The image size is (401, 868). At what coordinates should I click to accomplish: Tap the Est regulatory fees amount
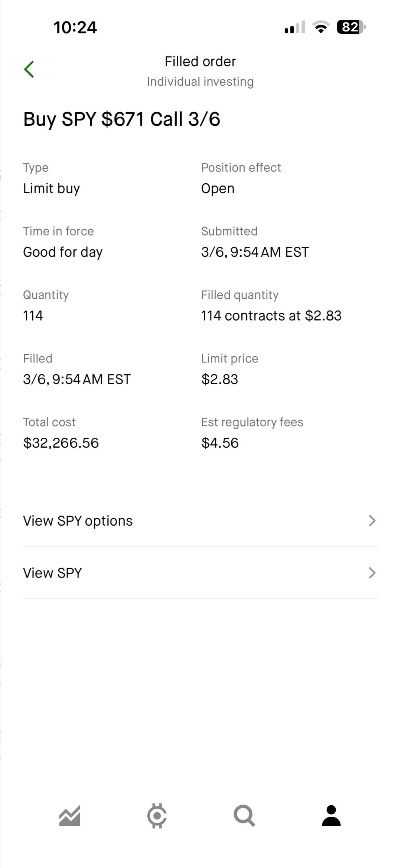[x=220, y=443]
